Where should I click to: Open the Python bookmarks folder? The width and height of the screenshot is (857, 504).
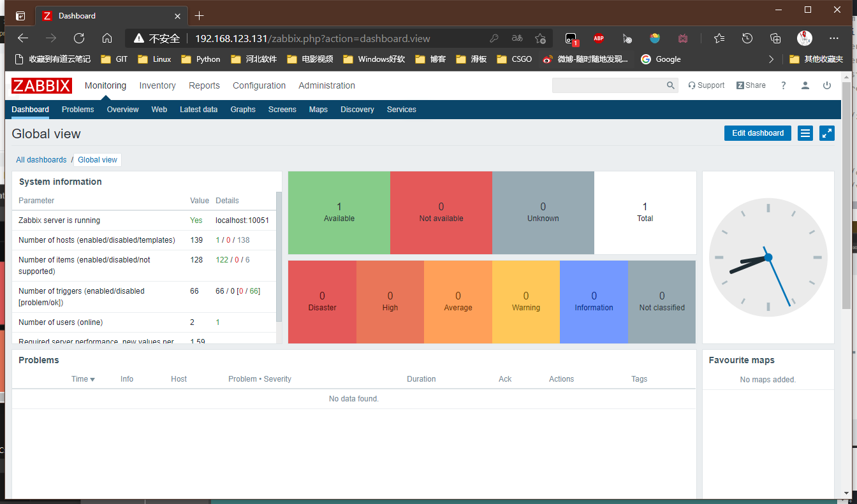pos(200,59)
